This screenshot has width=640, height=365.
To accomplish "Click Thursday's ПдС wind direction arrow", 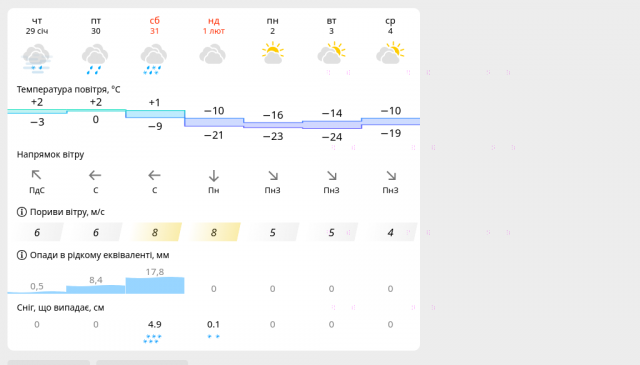I will (36, 175).
